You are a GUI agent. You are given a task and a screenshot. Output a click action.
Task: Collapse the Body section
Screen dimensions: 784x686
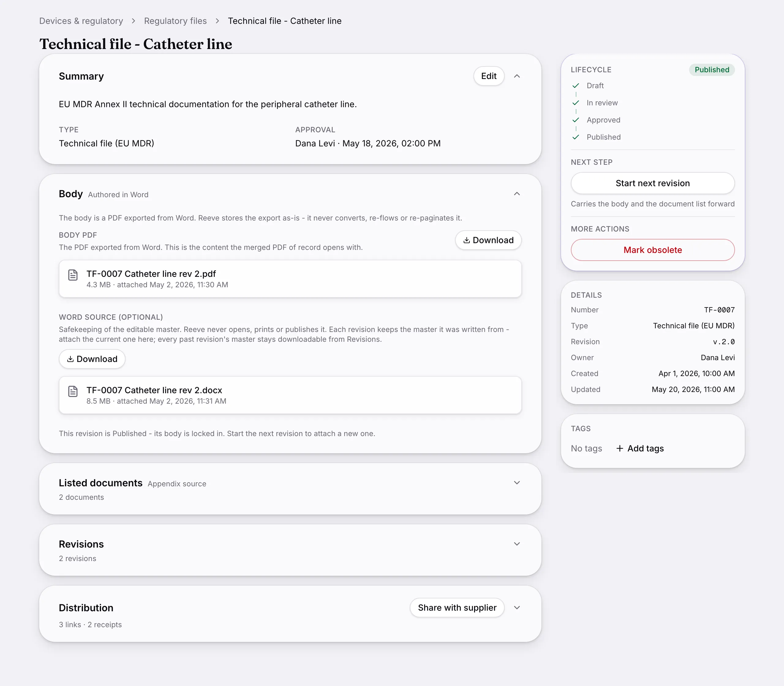click(517, 194)
